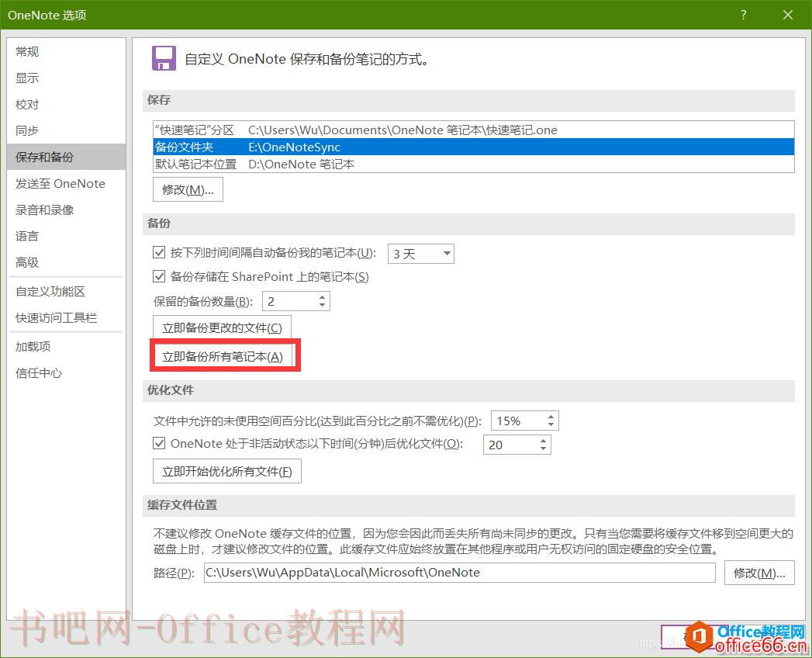Click the purple save disk icon
Image resolution: width=812 pixels, height=658 pixels.
pos(164,58)
